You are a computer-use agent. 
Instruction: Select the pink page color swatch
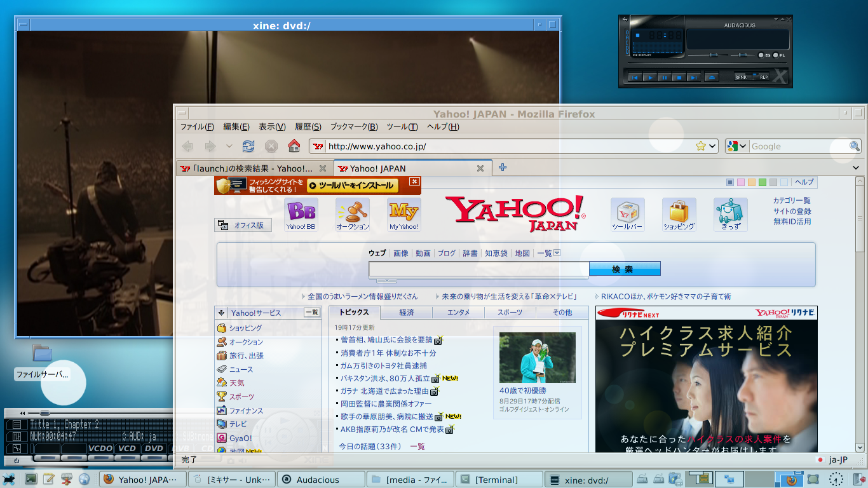741,182
